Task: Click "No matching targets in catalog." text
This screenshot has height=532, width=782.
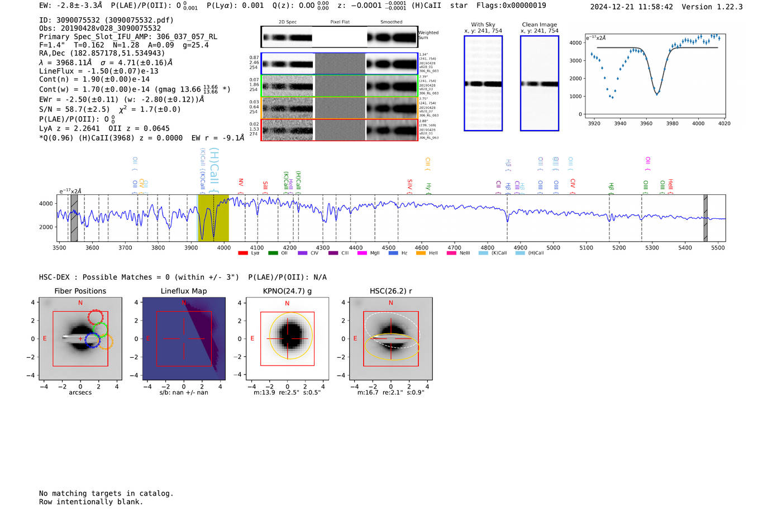Action: (x=106, y=493)
